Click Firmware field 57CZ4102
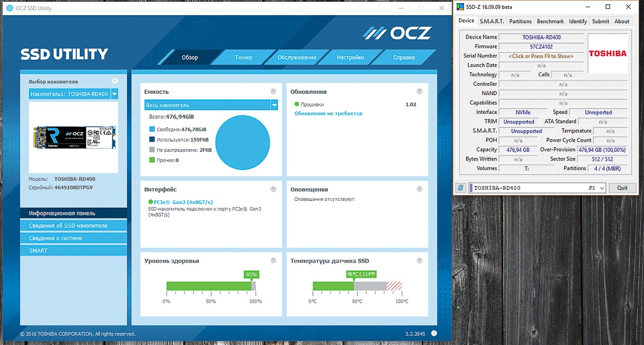Image resolution: width=644 pixels, height=345 pixels. [541, 47]
